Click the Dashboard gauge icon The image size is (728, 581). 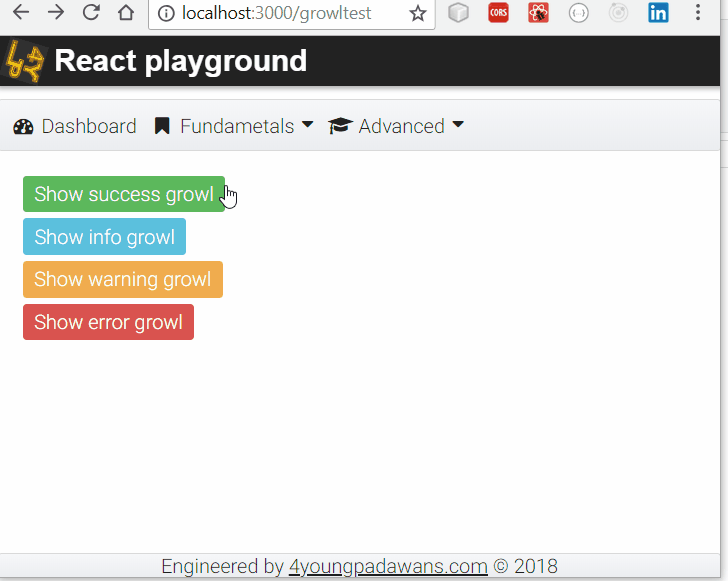coord(23,126)
